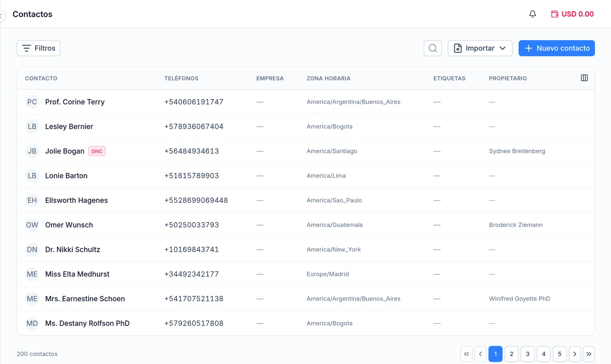Sort by the CONTACTO column header
This screenshot has height=364, width=611.
point(41,79)
